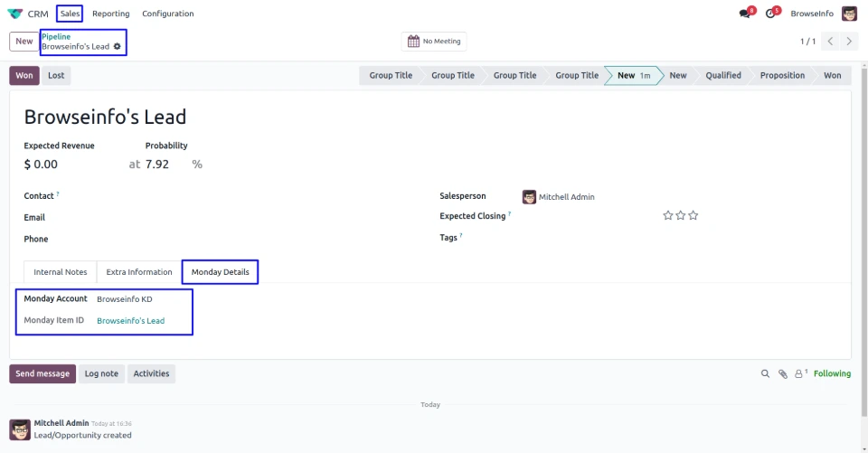
Task: Open the Configuration menu
Action: coord(167,14)
